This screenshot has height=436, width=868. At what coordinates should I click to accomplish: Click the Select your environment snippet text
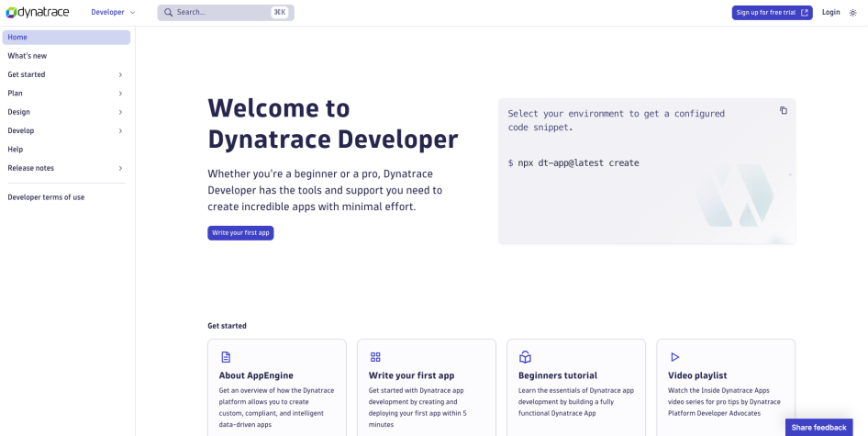click(616, 120)
